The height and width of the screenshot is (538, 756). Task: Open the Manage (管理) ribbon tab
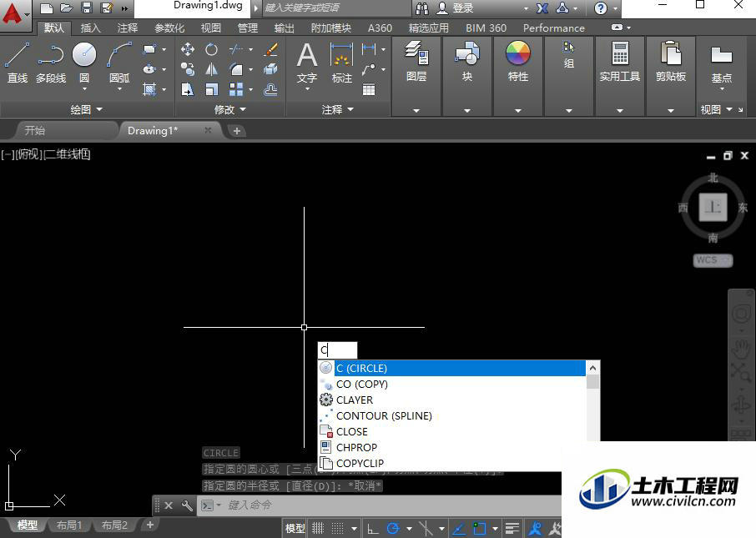click(x=248, y=28)
